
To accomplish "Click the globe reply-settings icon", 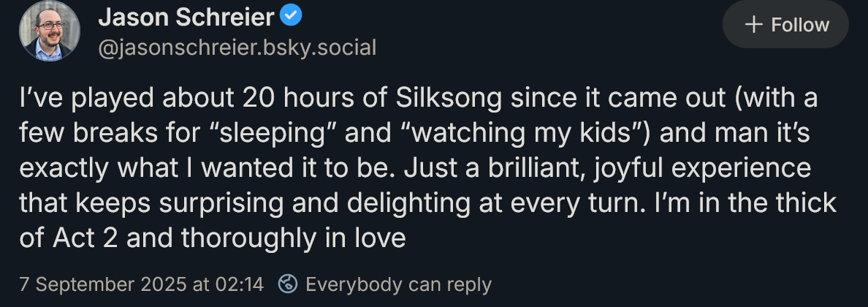I will point(289,284).
